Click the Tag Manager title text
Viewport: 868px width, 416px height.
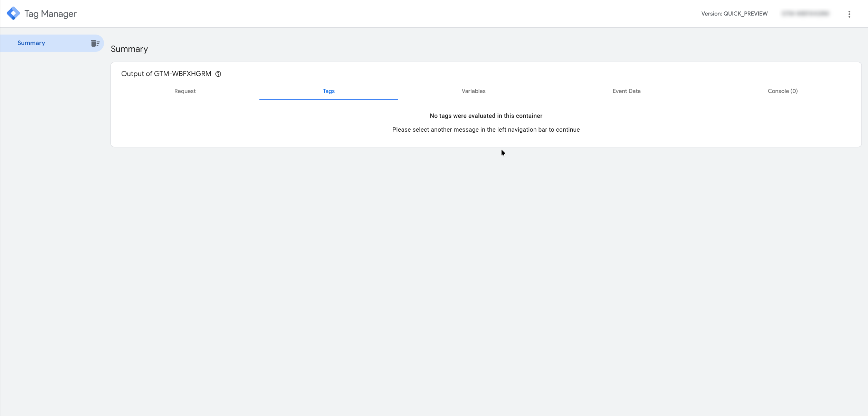(50, 14)
